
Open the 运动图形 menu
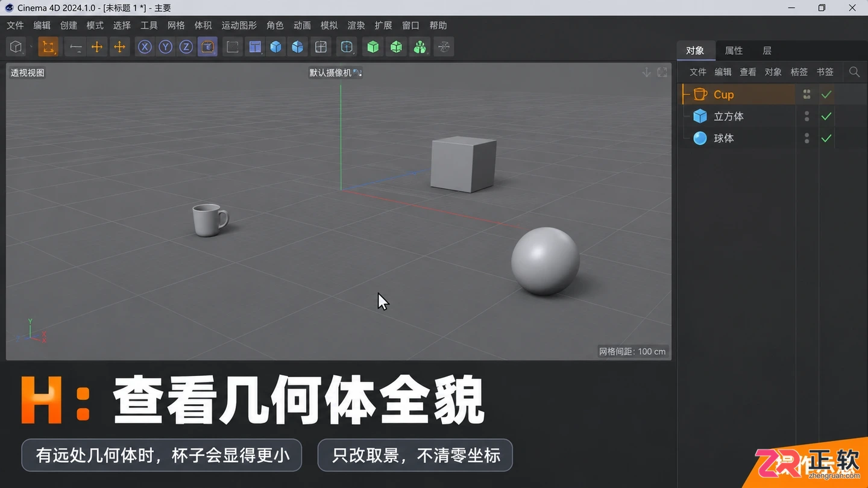[239, 25]
